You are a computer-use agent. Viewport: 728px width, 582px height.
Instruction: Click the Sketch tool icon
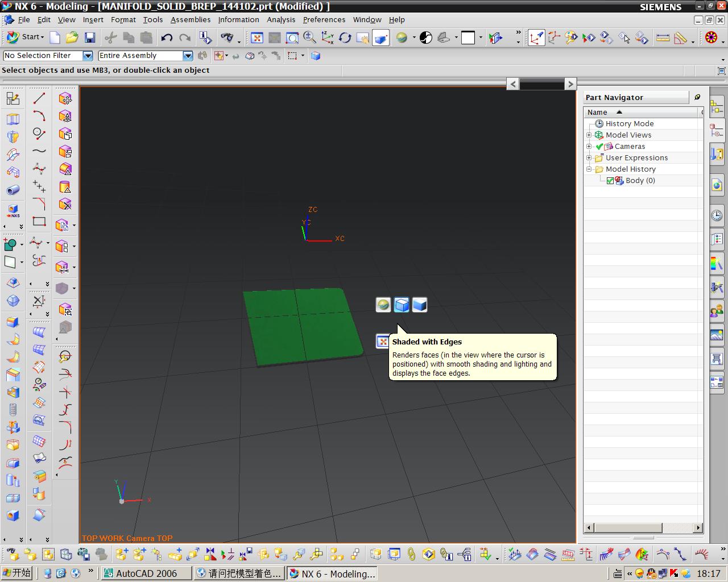coord(13,98)
